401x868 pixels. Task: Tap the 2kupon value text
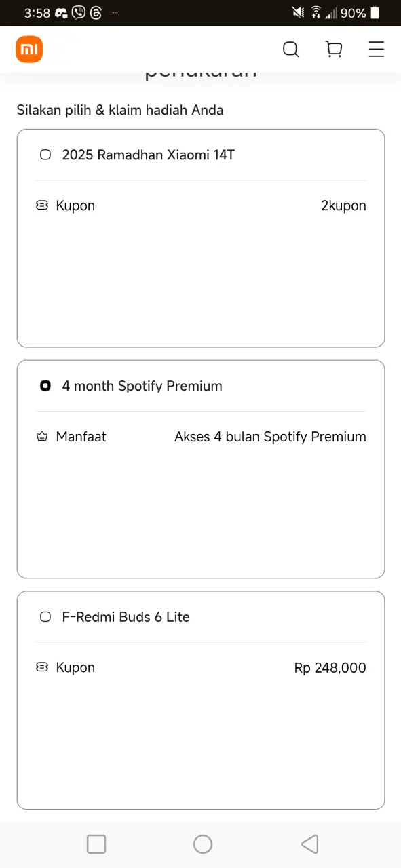click(343, 205)
